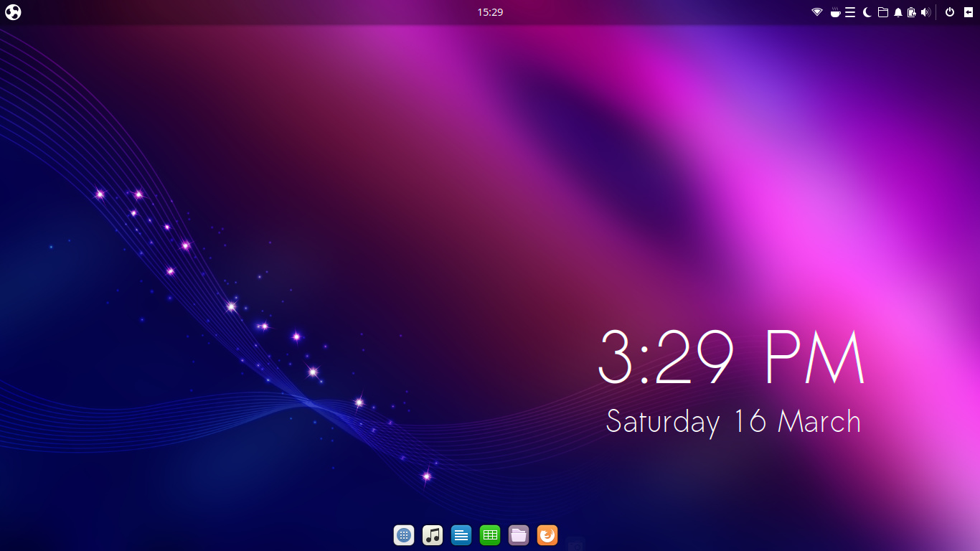This screenshot has width=980, height=551.
Task: Open the app grid launcher in dock
Action: click(404, 535)
